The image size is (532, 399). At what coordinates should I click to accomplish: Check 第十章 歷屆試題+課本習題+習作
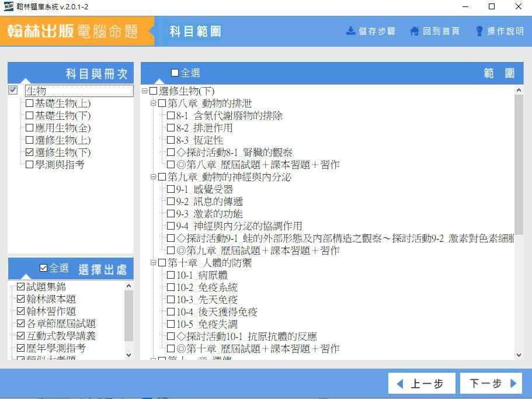[x=171, y=348]
